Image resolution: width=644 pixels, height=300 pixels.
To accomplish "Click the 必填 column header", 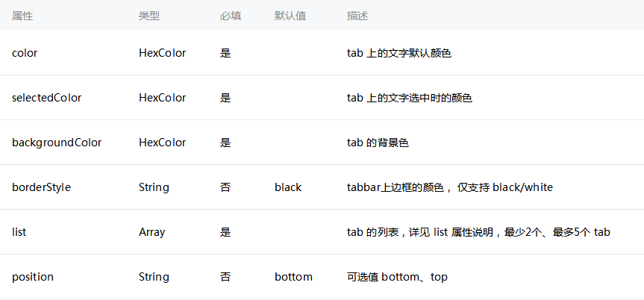I will 231,16.
